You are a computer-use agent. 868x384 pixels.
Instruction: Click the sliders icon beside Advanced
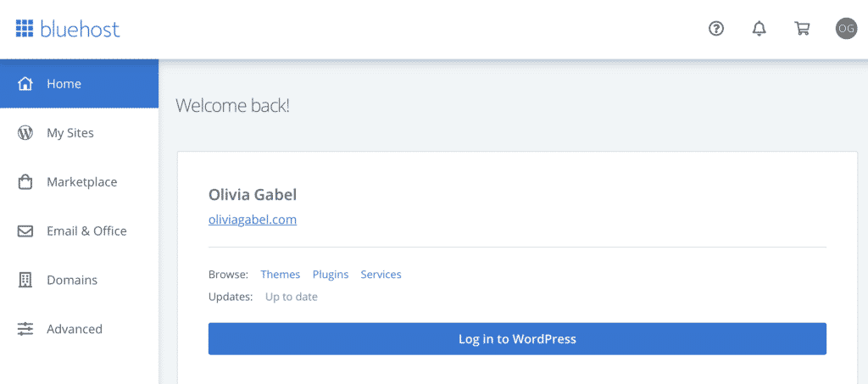point(25,329)
